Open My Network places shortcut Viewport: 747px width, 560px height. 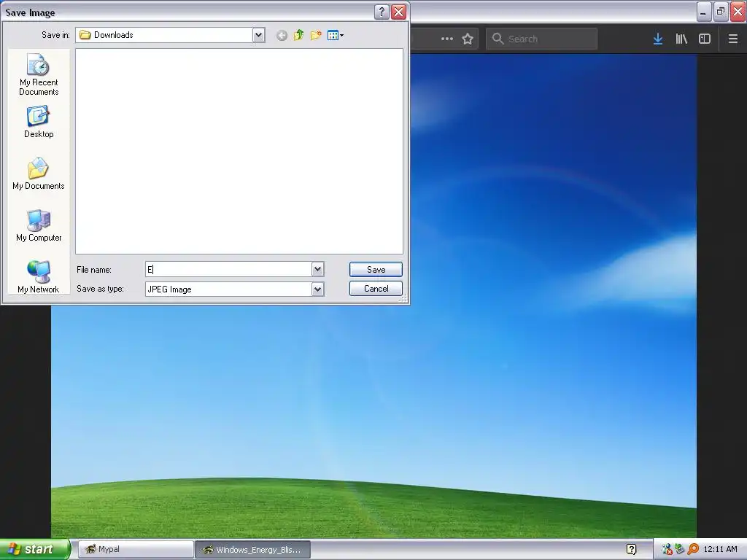[39, 276]
